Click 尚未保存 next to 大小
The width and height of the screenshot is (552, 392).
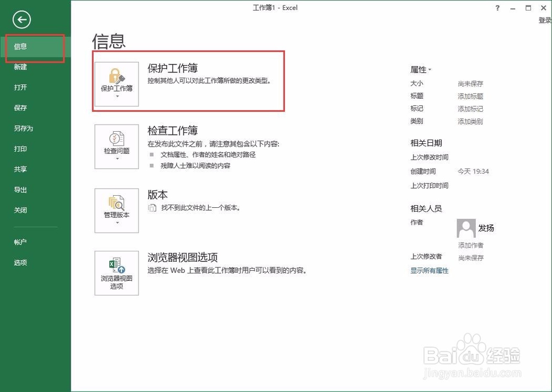point(470,84)
